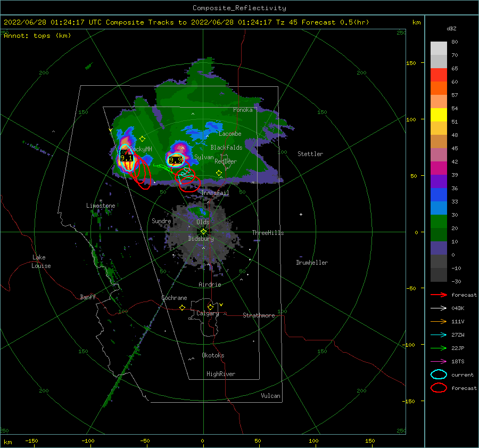Screen dimensions: 479x448
Task: Click the red forecast ellipse legend icon
Action: (x=439, y=388)
